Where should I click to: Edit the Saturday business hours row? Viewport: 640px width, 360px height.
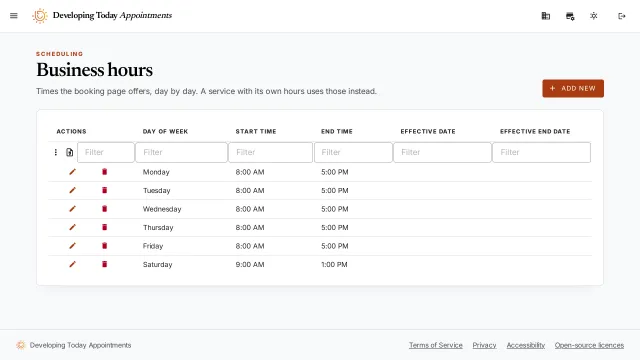pyautogui.click(x=72, y=264)
